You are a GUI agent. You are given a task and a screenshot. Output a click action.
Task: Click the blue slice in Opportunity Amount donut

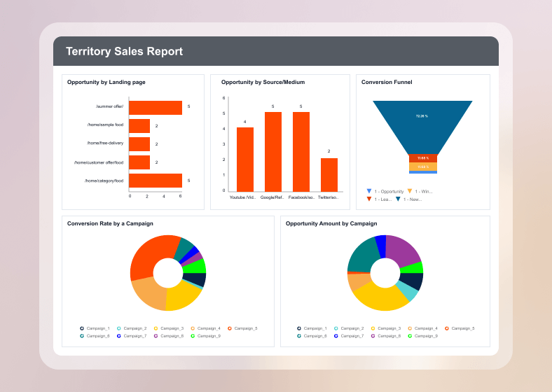[381, 246]
